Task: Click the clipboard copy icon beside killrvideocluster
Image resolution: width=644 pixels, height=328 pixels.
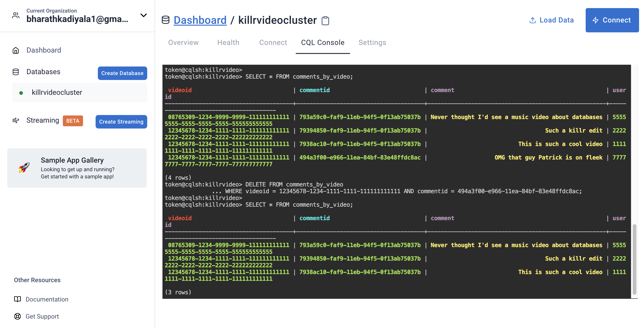Action: 325,20
